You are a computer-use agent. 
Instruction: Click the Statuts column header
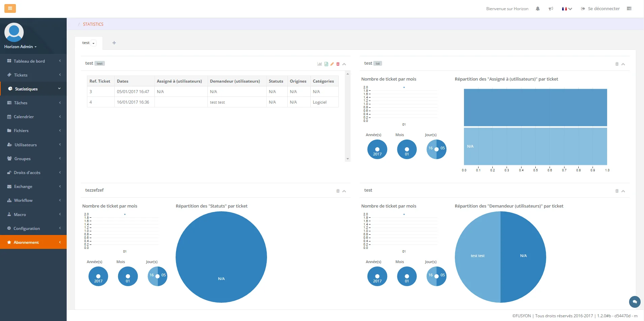tap(277, 81)
